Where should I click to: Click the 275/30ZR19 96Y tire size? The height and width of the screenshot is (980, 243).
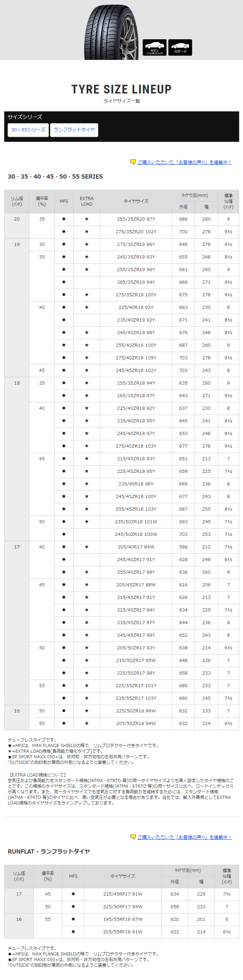(x=136, y=244)
